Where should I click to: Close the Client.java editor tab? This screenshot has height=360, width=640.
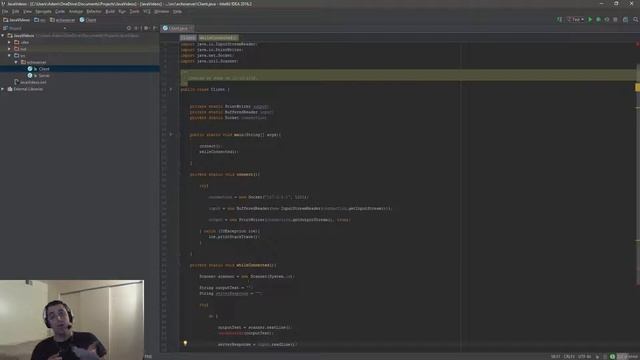[x=191, y=28]
